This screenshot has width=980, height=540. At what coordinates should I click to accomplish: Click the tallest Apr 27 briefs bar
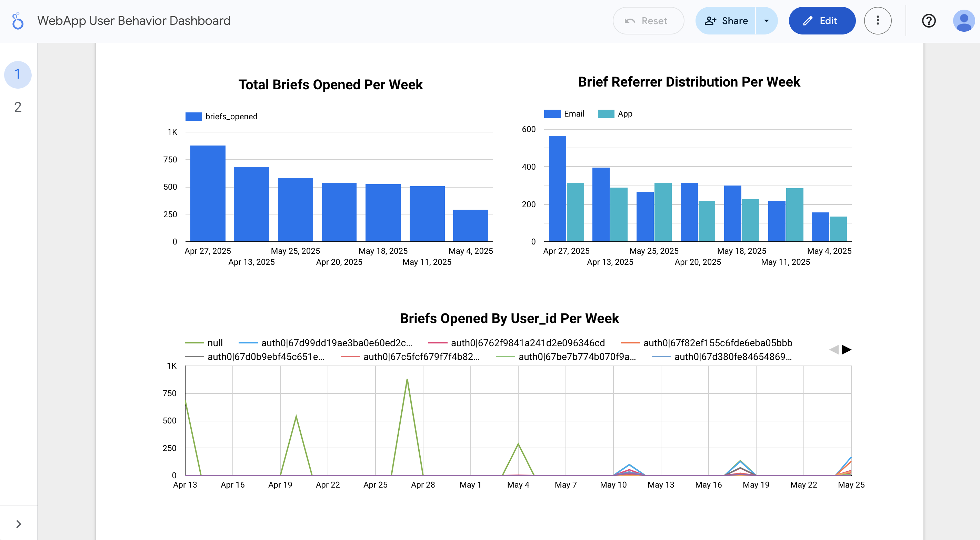pos(208,193)
